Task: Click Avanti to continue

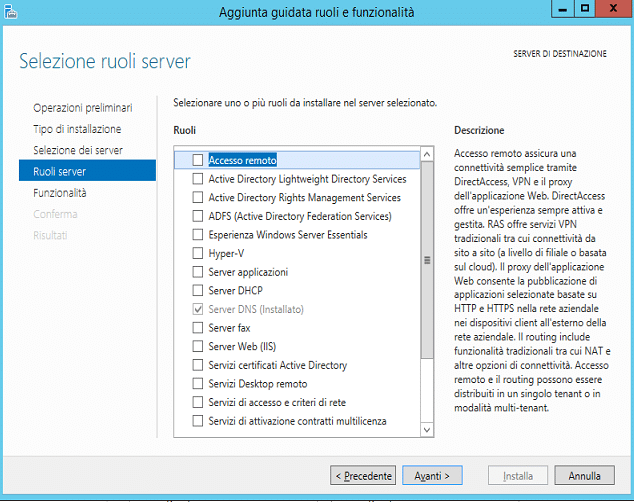Action: click(x=432, y=475)
